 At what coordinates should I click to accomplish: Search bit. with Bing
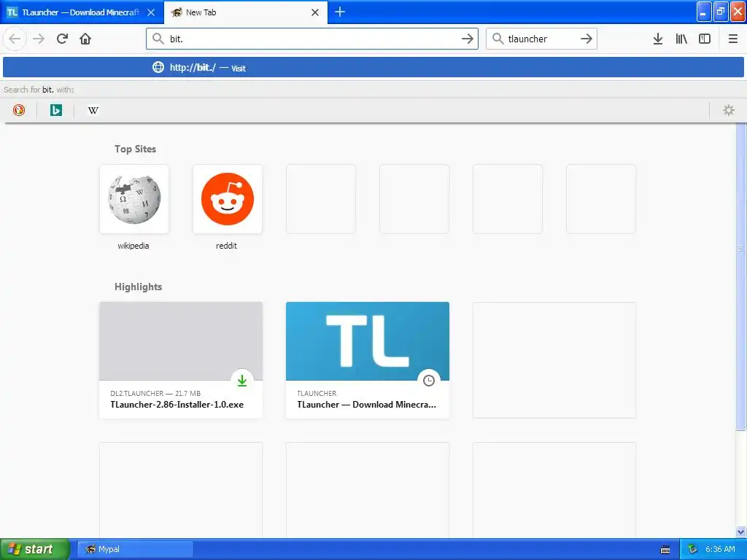[55, 111]
